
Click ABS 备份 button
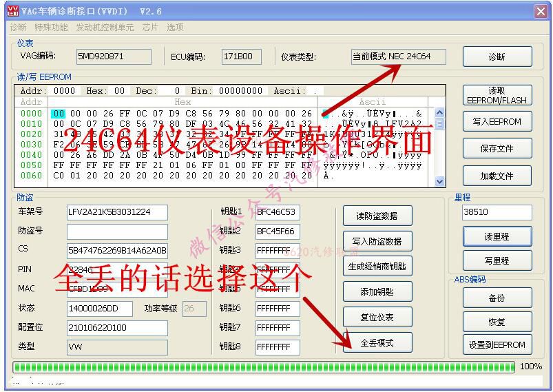click(497, 298)
